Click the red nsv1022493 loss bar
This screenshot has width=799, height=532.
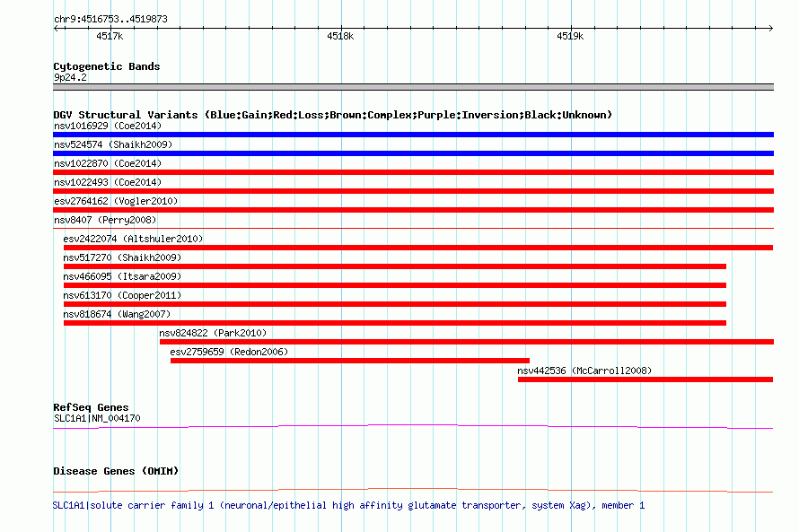[413, 191]
